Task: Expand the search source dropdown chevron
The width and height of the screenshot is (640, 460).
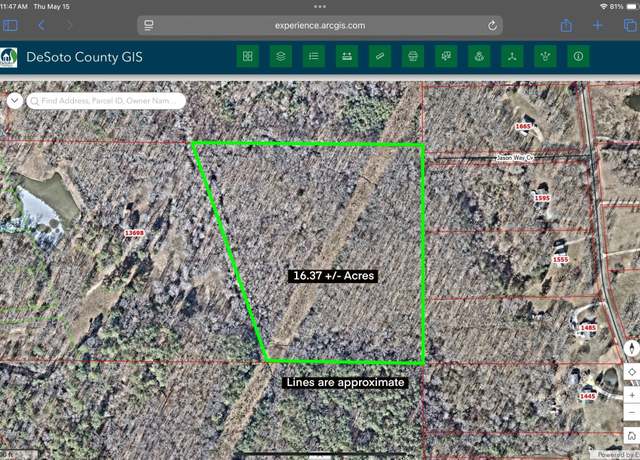Action: click(x=15, y=100)
